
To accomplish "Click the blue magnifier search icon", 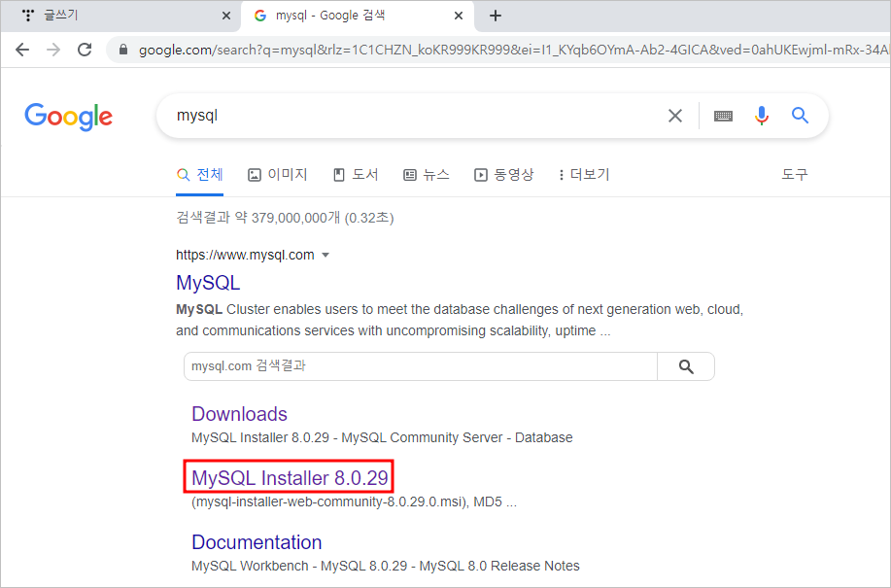I will tap(800, 116).
